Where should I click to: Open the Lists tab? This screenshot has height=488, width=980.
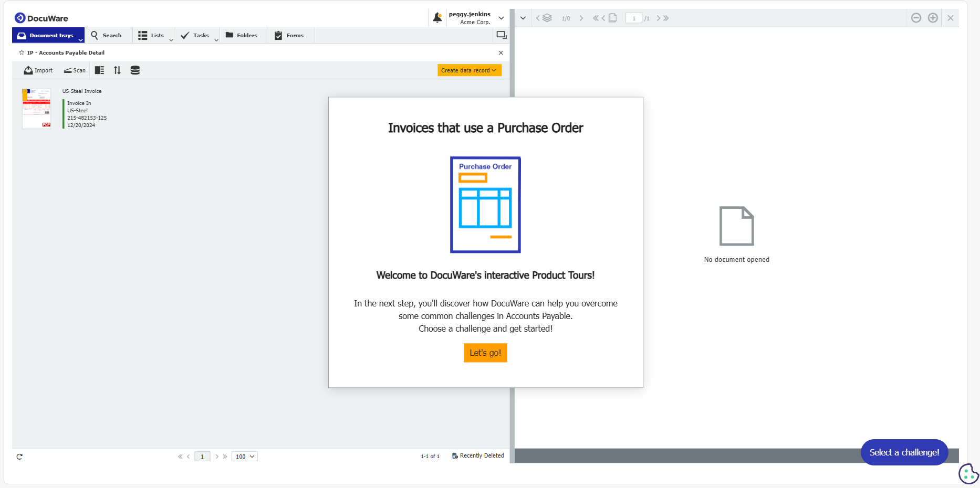click(151, 36)
